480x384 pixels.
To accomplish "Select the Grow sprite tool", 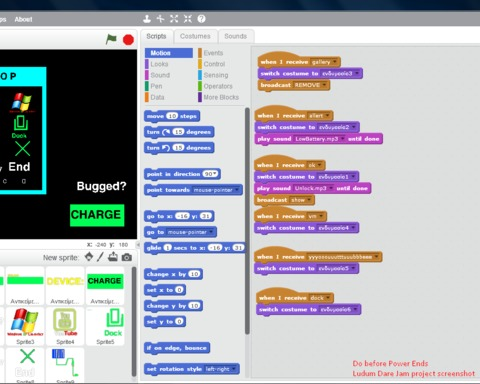I will coord(174,19).
